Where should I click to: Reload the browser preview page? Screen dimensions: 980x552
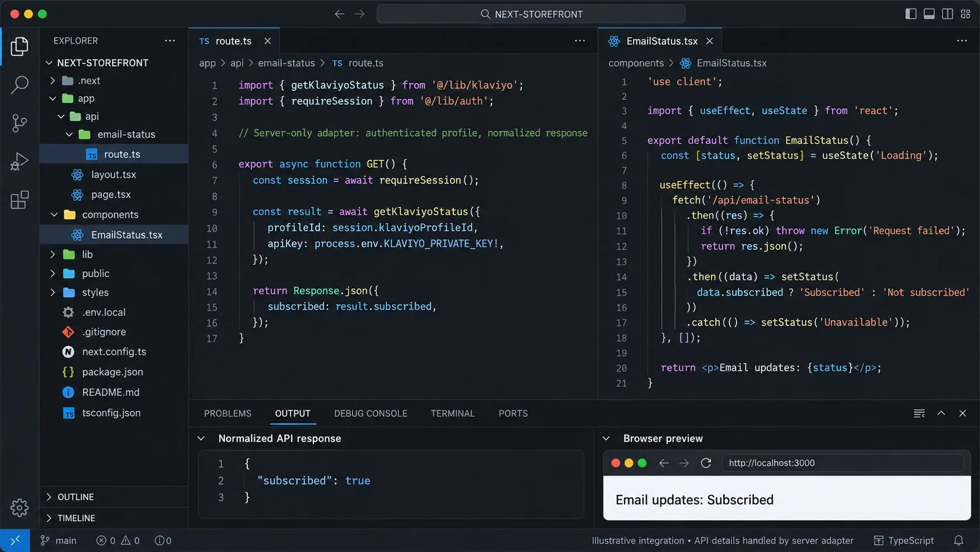coord(706,463)
